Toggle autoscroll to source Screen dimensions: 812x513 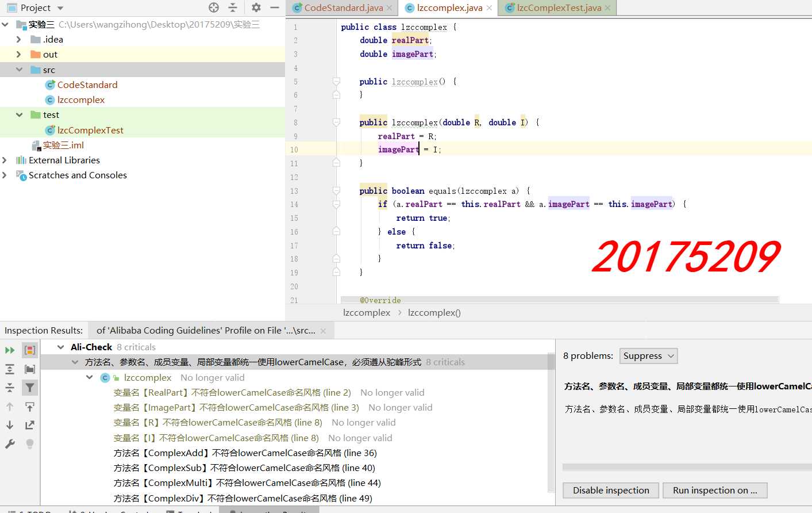point(30,407)
